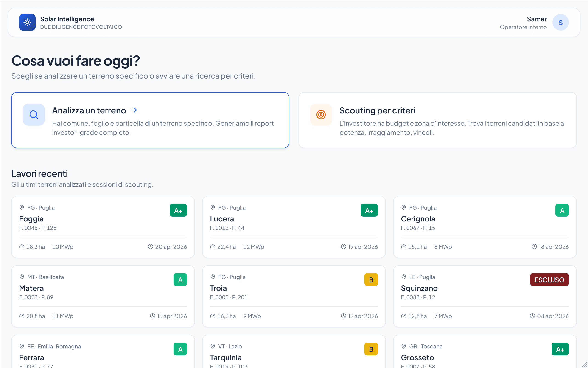Click the A+ rating badge on Lucera
588x368 pixels.
369,210
